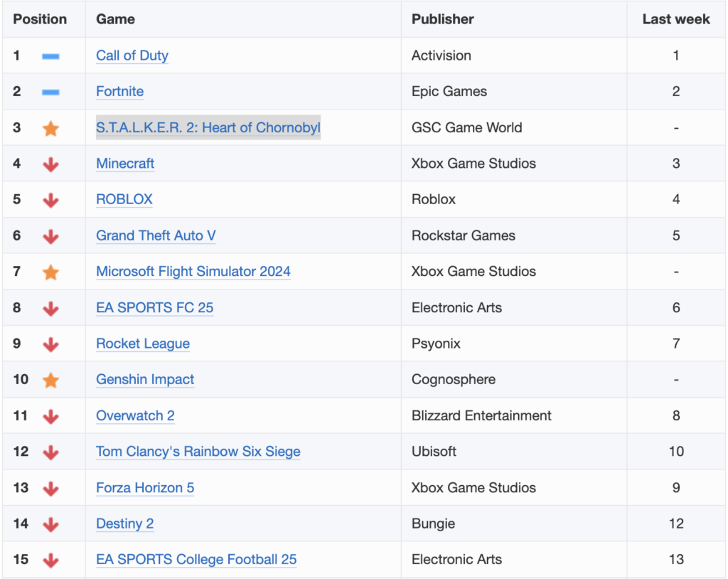The width and height of the screenshot is (728, 579).
Task: Open the Destiny 2 link
Action: (124, 524)
